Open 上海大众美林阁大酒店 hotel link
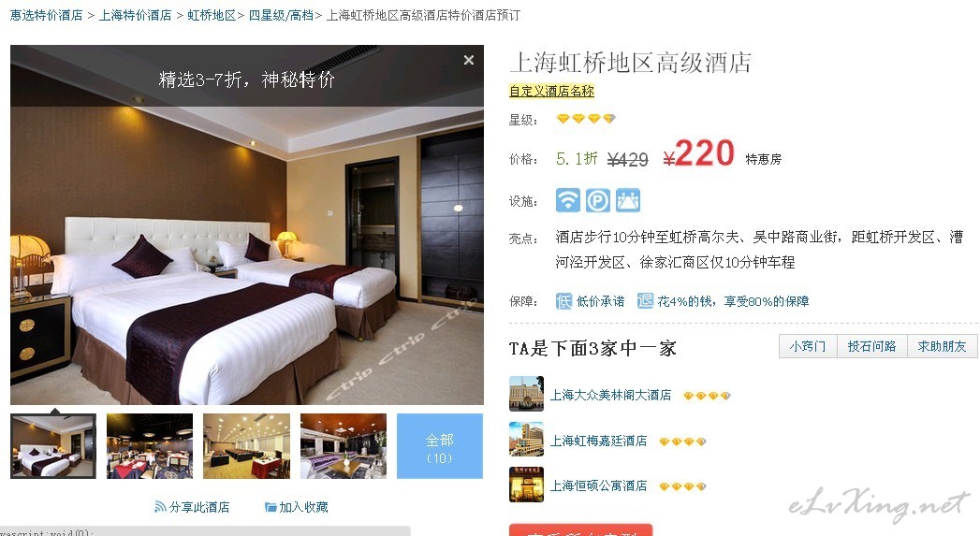 (610, 395)
